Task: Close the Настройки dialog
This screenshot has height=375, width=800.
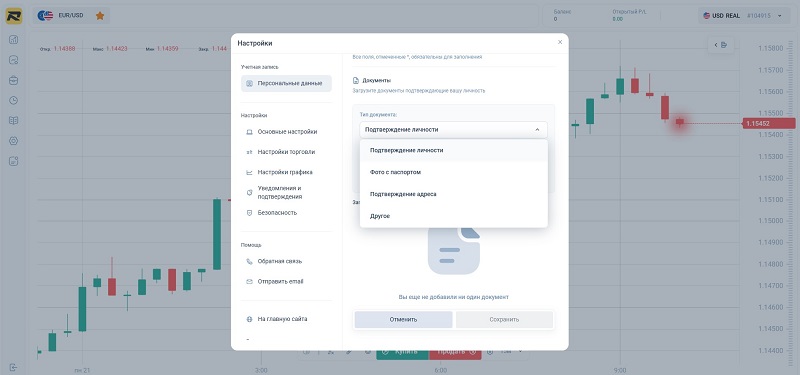Action: (x=560, y=42)
